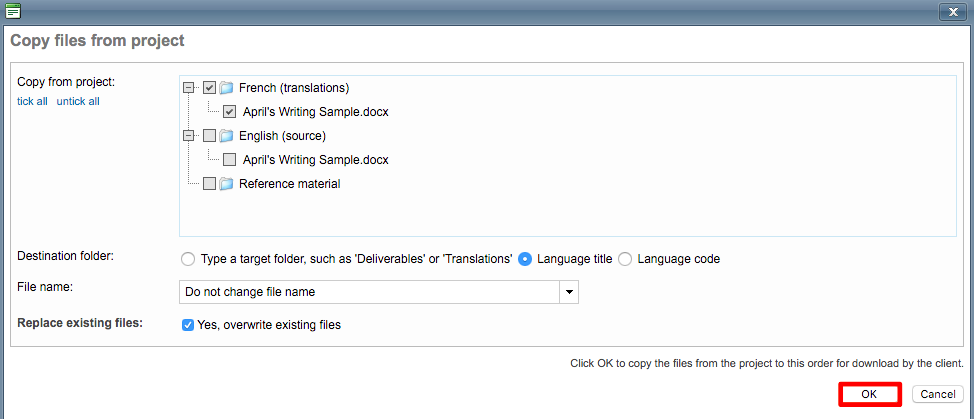This screenshot has width=974, height=419.
Task: Click the French (translations) folder icon
Action: click(226, 88)
